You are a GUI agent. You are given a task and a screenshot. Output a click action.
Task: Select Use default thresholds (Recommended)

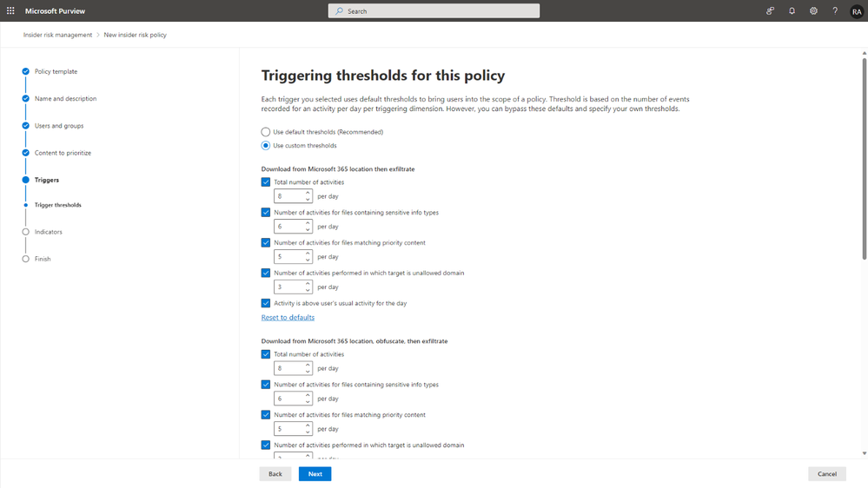[266, 132]
